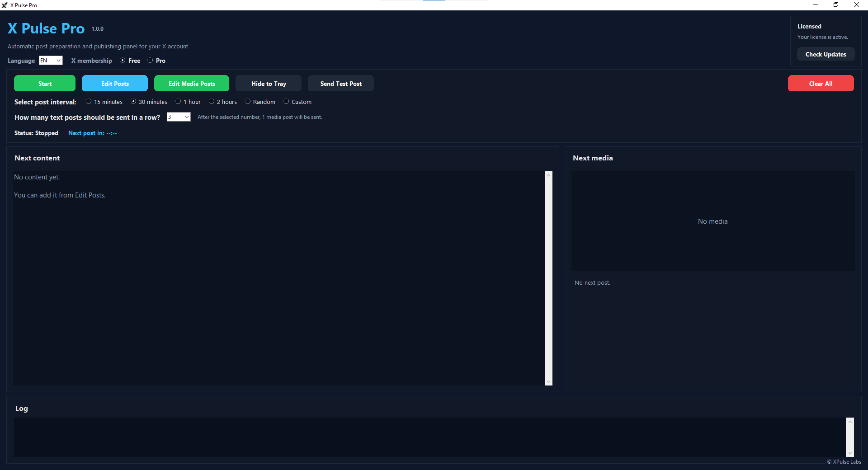Check for updates
868x470 pixels.
click(x=826, y=54)
